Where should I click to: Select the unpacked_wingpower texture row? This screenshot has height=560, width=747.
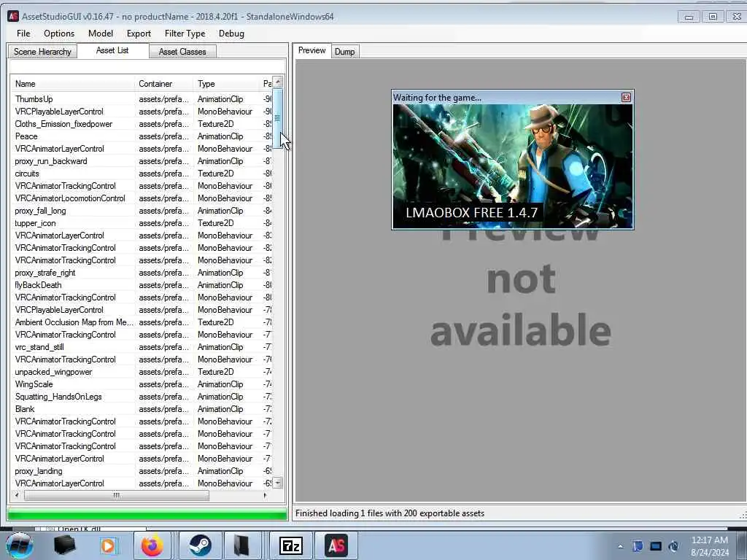142,371
